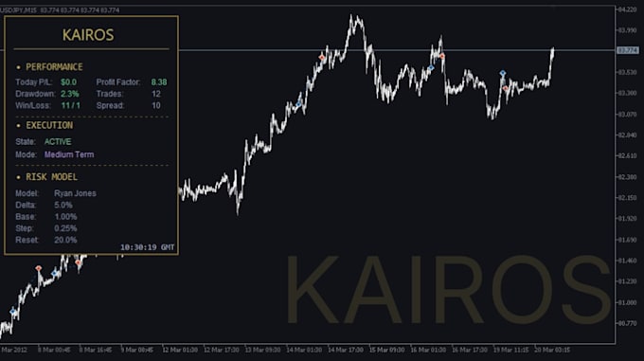Click the 9 Mar 08:45 time label
Viewport: 644px width, 361px height.
tap(136, 350)
